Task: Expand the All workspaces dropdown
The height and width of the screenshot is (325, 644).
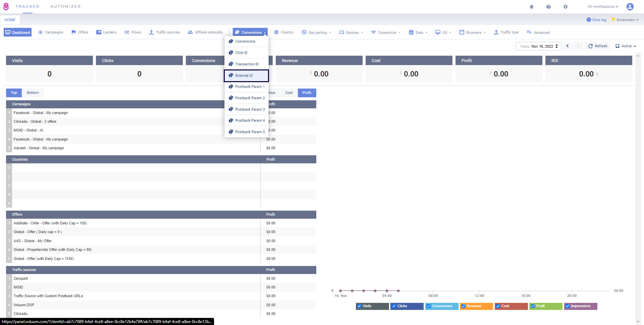Action: (x=602, y=7)
